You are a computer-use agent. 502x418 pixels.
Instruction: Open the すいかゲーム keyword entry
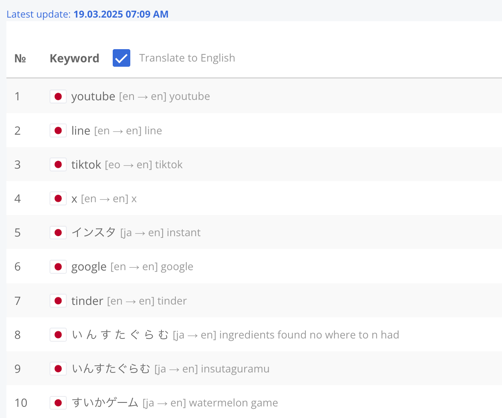pos(105,403)
